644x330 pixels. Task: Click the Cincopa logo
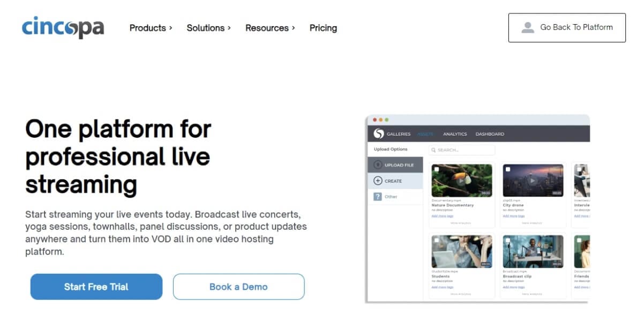(x=63, y=28)
